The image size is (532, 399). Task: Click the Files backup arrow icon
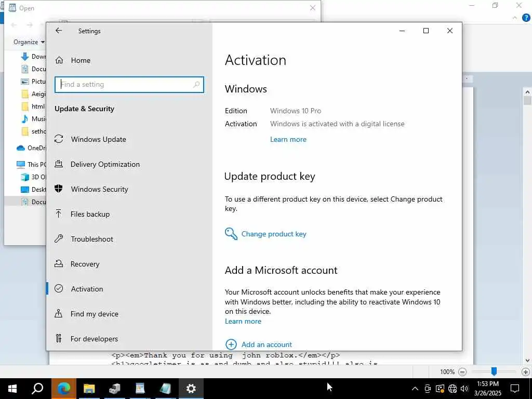click(x=59, y=214)
